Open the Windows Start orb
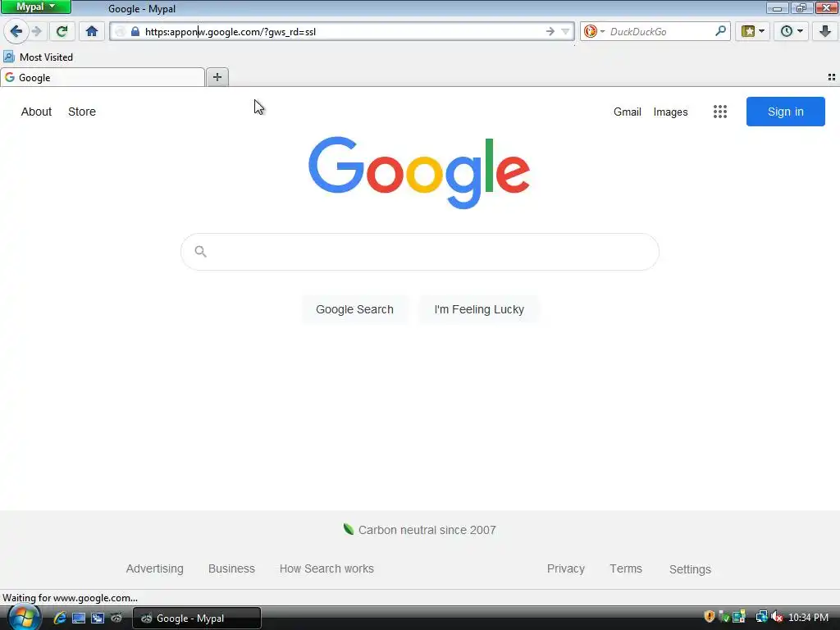The height and width of the screenshot is (630, 840). click(24, 618)
